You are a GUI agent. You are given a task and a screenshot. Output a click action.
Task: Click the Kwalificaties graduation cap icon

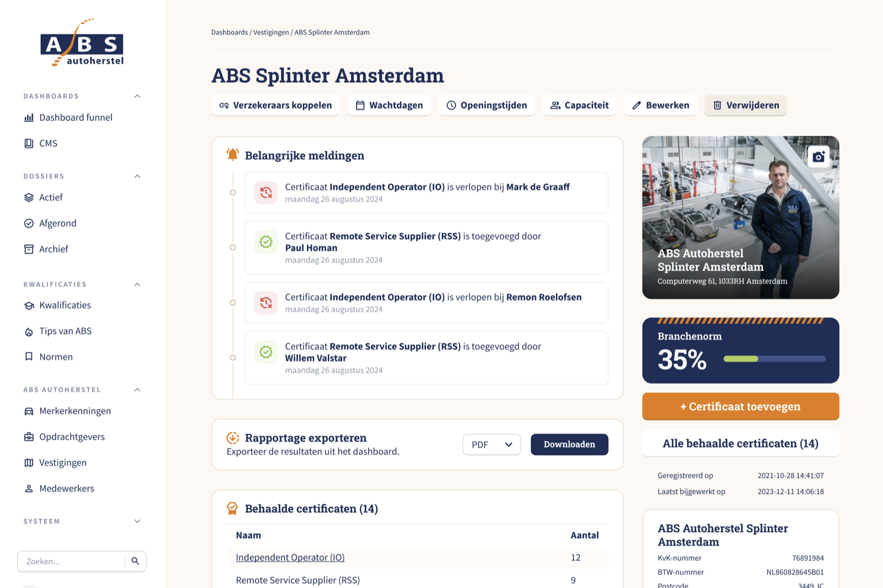tap(29, 306)
